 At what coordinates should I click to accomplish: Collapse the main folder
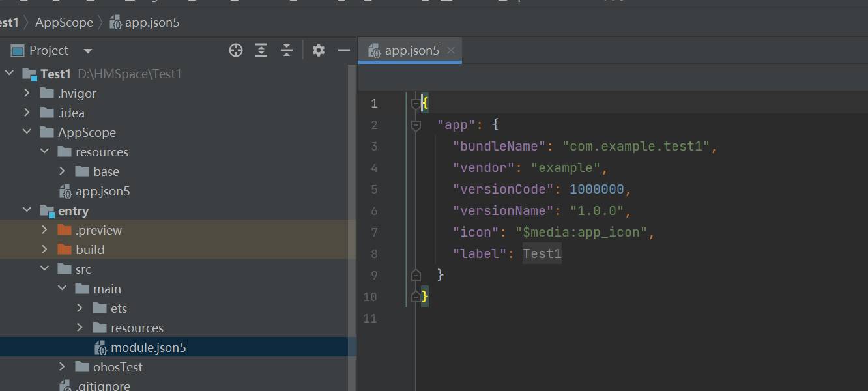tap(62, 289)
